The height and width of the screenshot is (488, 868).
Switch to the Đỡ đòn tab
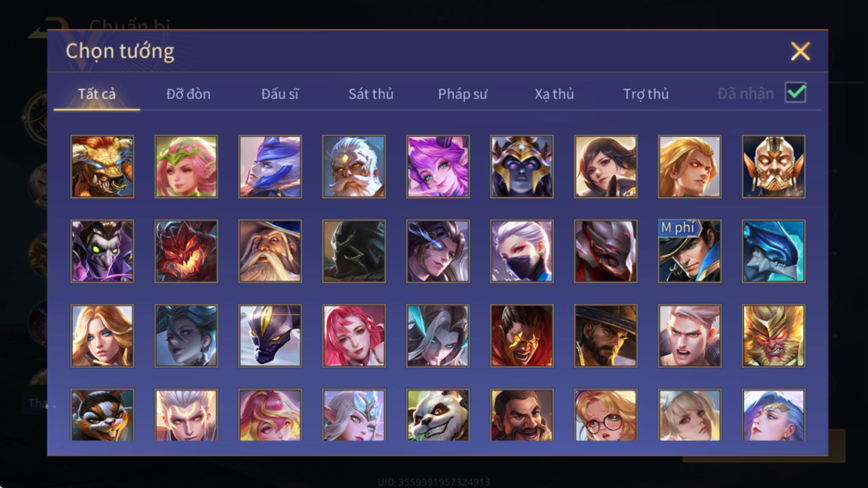click(188, 94)
